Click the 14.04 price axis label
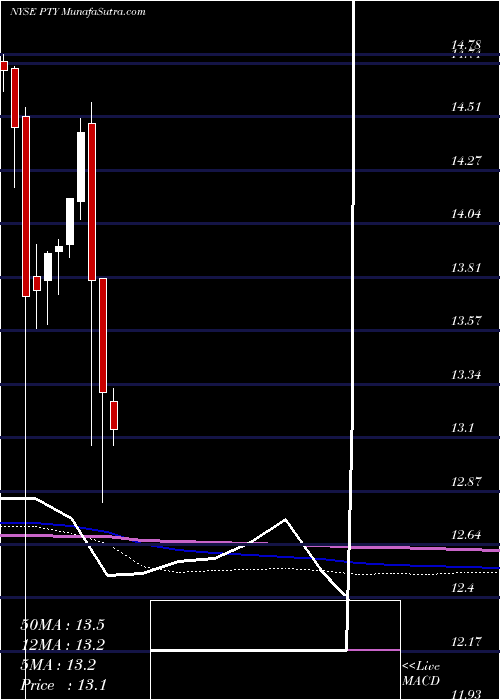500x700 pixels. [x=466, y=214]
